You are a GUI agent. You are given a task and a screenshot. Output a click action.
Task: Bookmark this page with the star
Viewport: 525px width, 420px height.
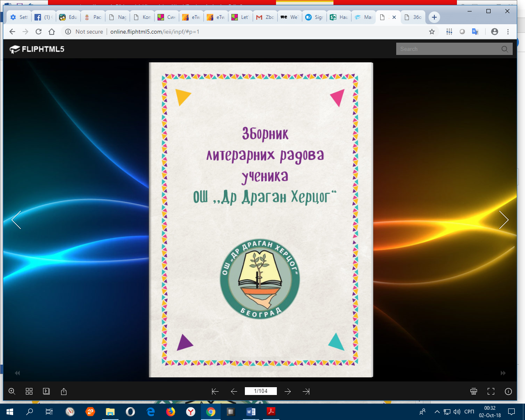coord(432,32)
